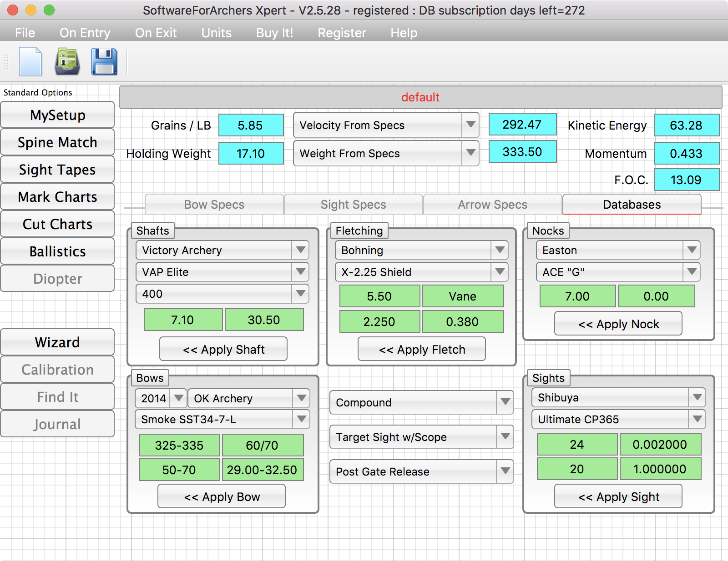
Task: Open the Easton nock brand dropdown
Action: click(618, 250)
